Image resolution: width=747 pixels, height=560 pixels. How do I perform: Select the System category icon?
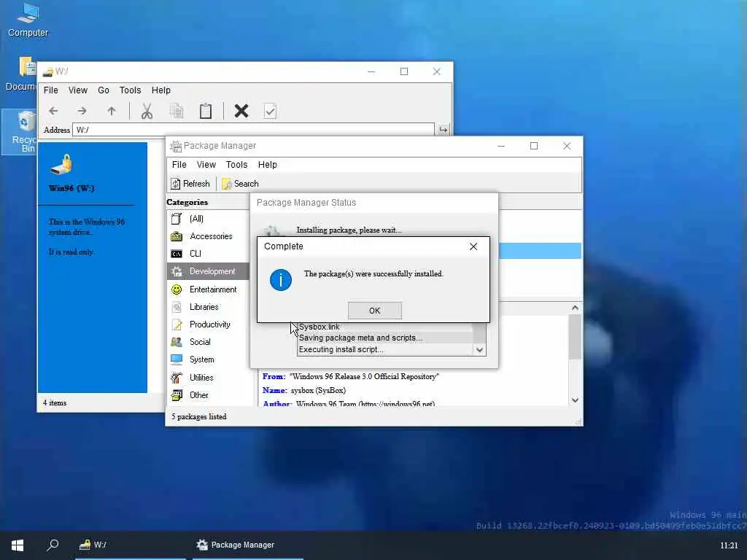[x=177, y=359]
